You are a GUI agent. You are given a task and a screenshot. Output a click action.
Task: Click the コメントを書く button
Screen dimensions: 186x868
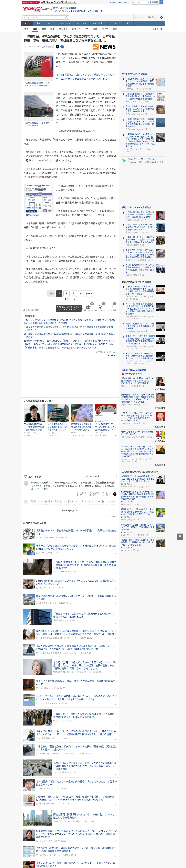93,476
